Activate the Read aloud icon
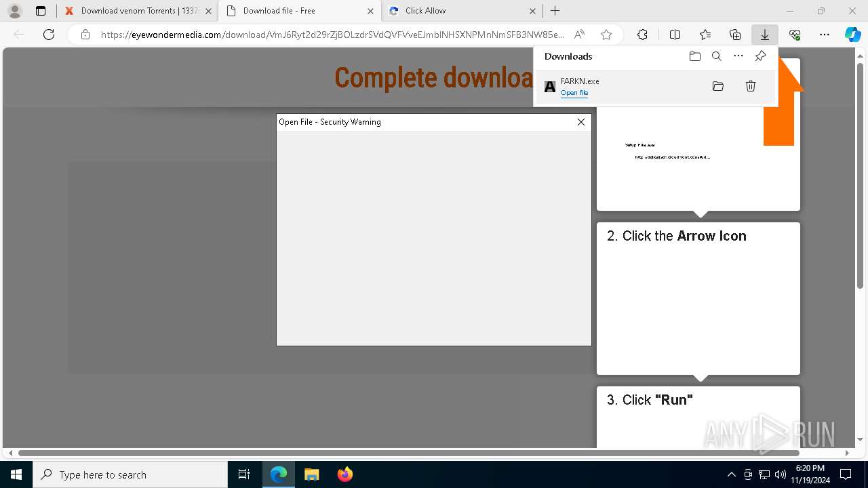The width and height of the screenshot is (868, 488). coord(579,35)
